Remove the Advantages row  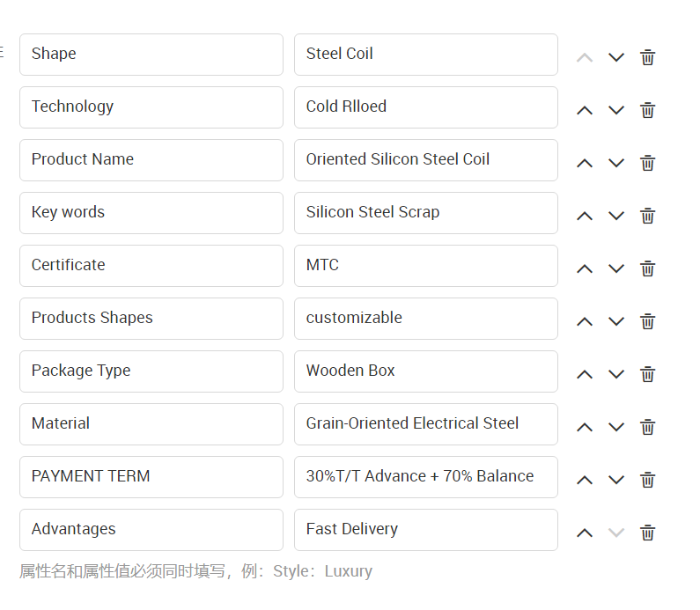(x=647, y=533)
